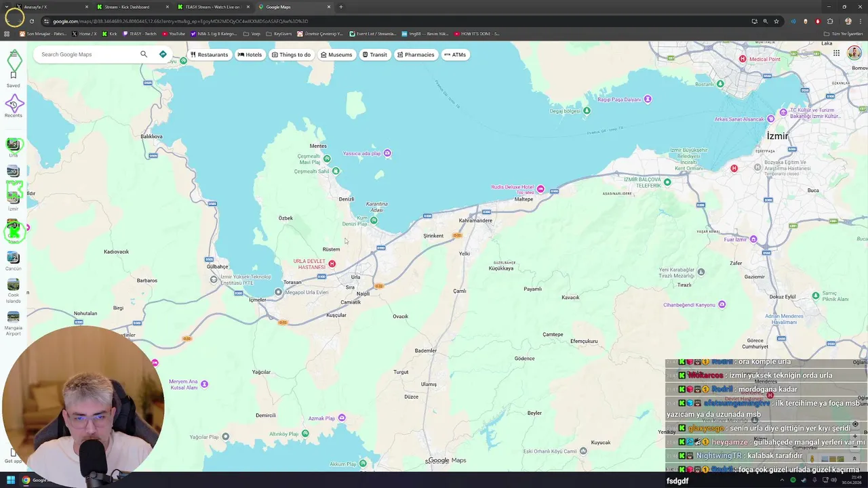Screen dimensions: 868x488
Task: Select the Meryem Ana Kutsal Alanı marker
Action: 204,384
